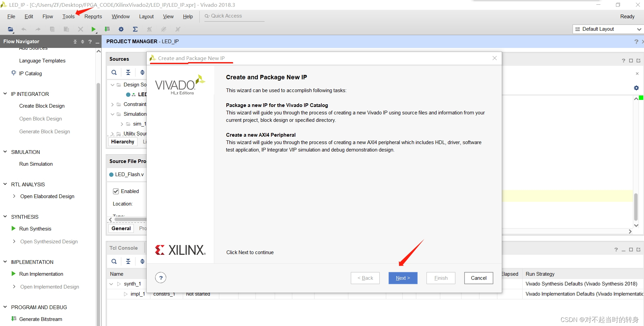Collapse the SYNTHESIS section
The height and width of the screenshot is (326, 644).
tap(5, 217)
